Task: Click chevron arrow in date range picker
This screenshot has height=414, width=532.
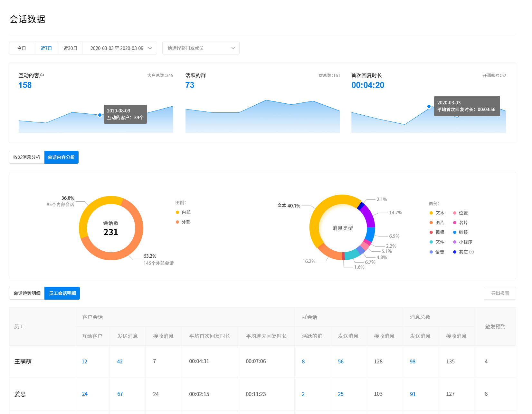Action: coord(150,48)
